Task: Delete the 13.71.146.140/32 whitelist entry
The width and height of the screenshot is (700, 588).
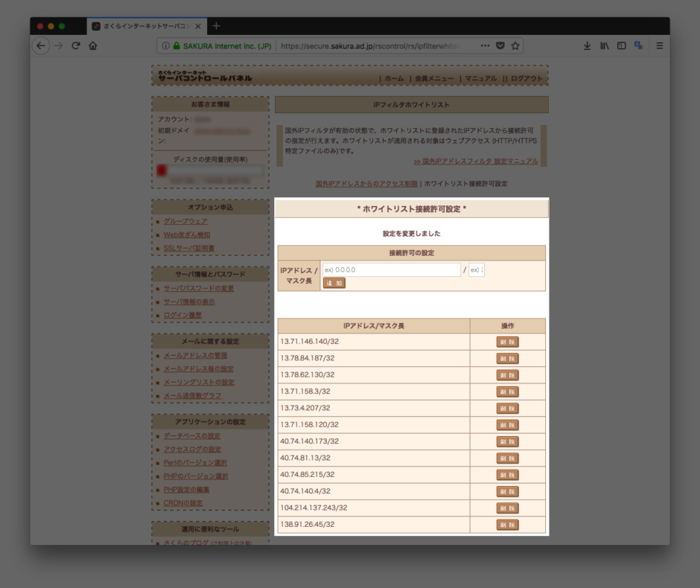Action: (507, 341)
